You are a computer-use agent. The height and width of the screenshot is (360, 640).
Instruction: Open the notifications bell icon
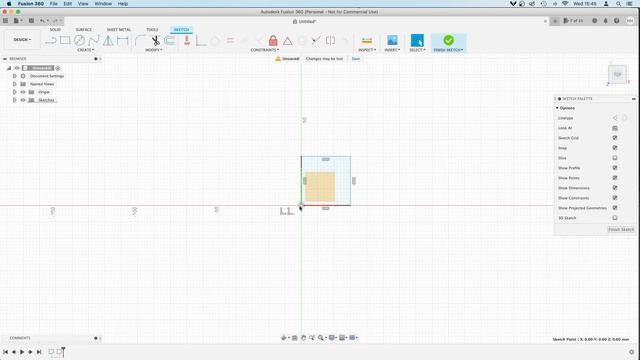[605, 21]
